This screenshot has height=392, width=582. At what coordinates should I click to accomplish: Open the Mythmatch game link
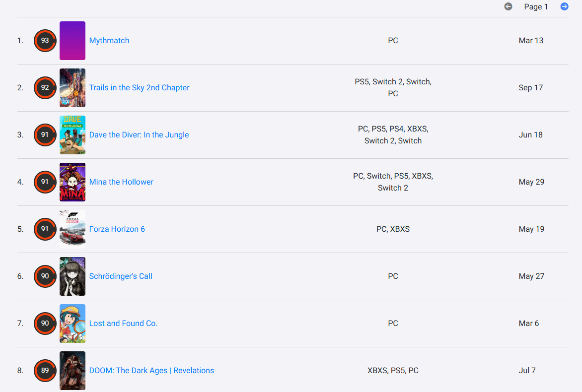tap(109, 40)
